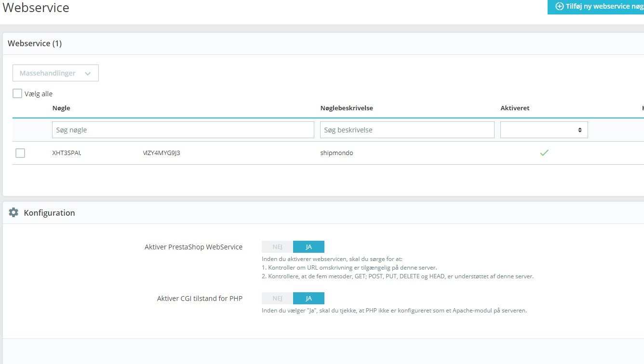Open the XHT3SPAL key entry
The image size is (644, 364).
pos(116,153)
